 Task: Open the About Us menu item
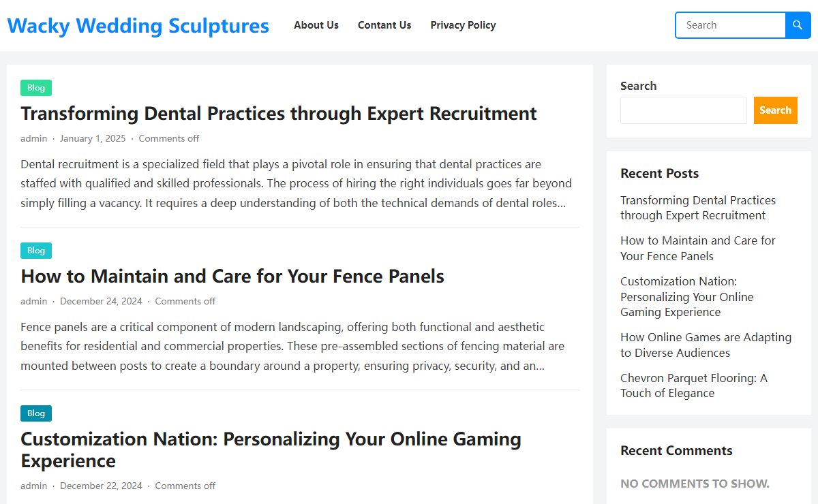(x=316, y=25)
